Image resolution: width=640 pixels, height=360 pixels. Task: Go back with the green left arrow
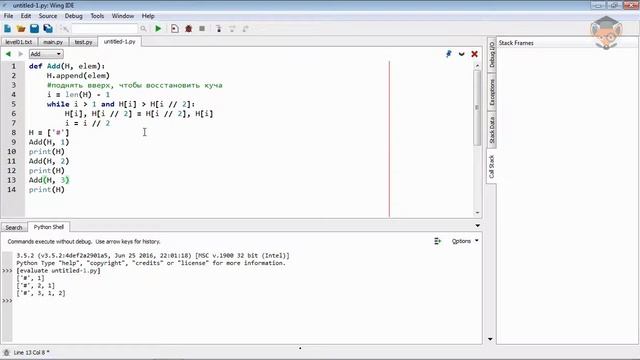[8, 54]
